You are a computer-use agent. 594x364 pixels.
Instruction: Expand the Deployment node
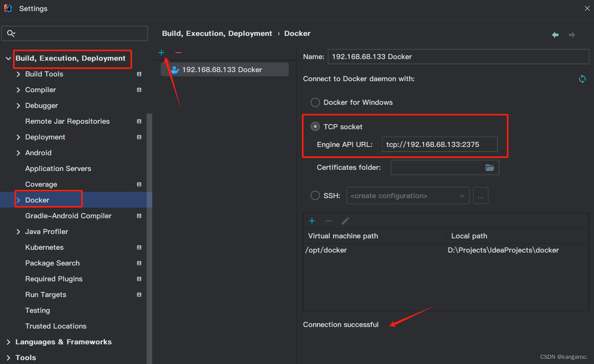pyautogui.click(x=18, y=137)
